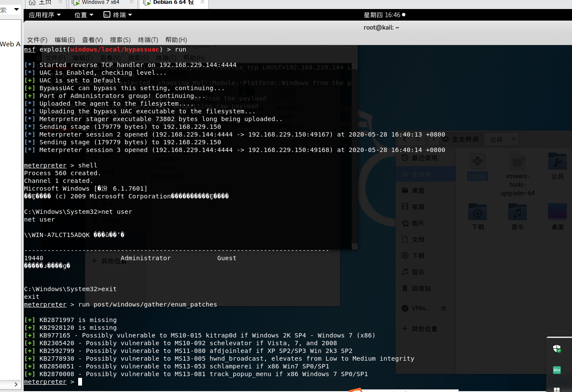Open the 文件(F) menu in the terminal
This screenshot has width=572, height=392.
(x=37, y=40)
